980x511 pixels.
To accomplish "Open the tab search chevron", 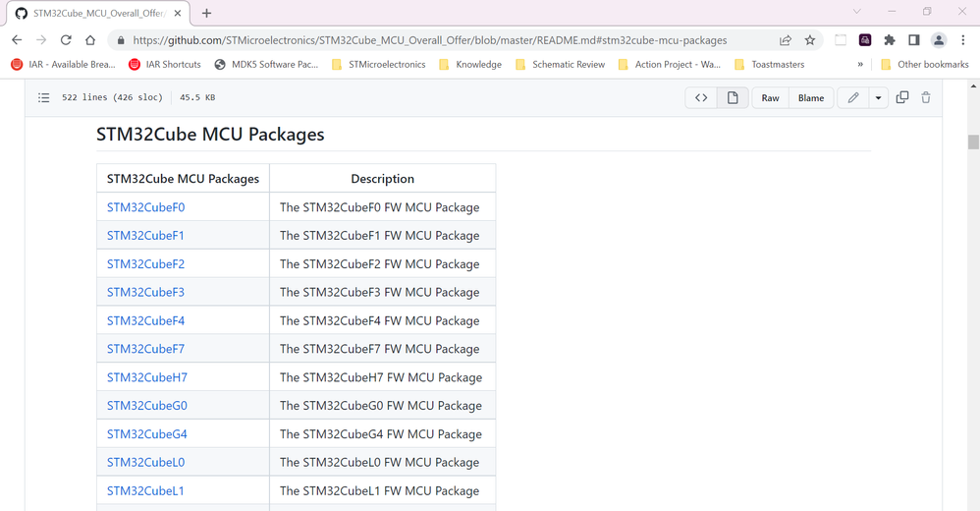I will [x=857, y=11].
